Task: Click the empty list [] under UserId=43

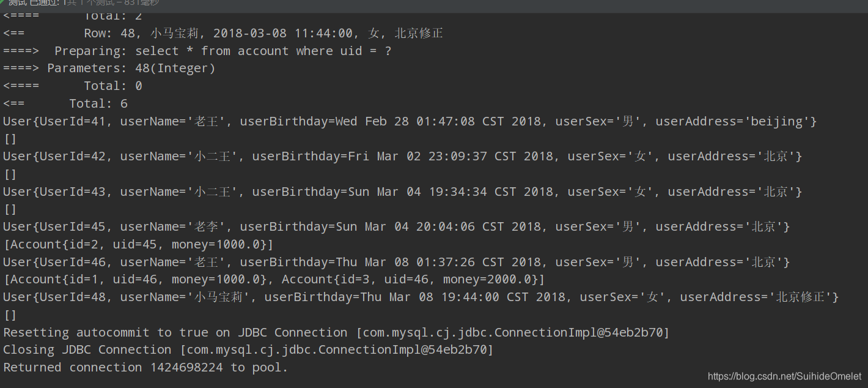Action: click(x=10, y=209)
